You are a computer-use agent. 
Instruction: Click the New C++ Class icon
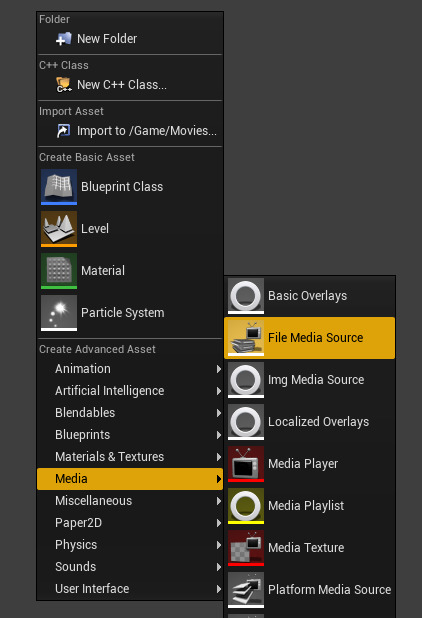(x=63, y=85)
